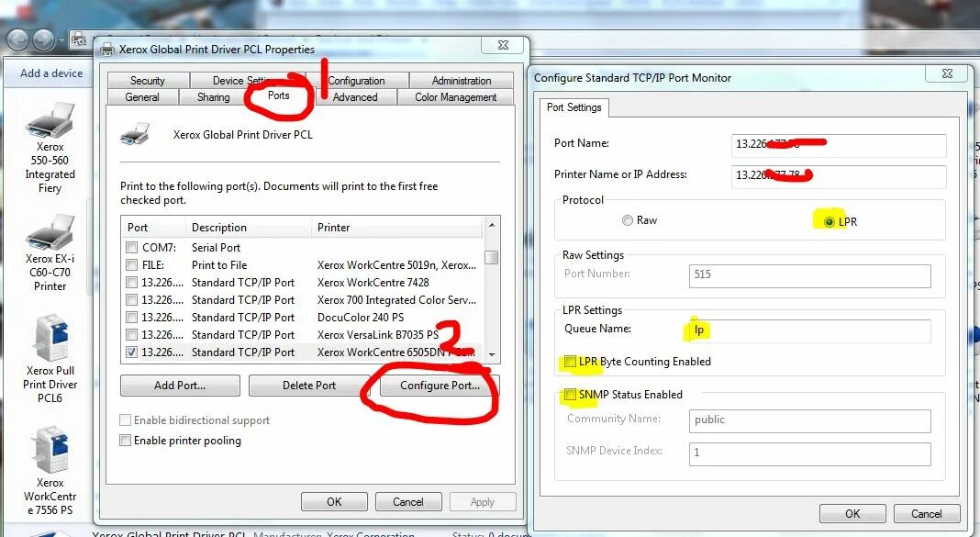Select the Xerox 550-560 Integrated Fiery printer icon
This screenshot has width=980, height=537.
50,148
